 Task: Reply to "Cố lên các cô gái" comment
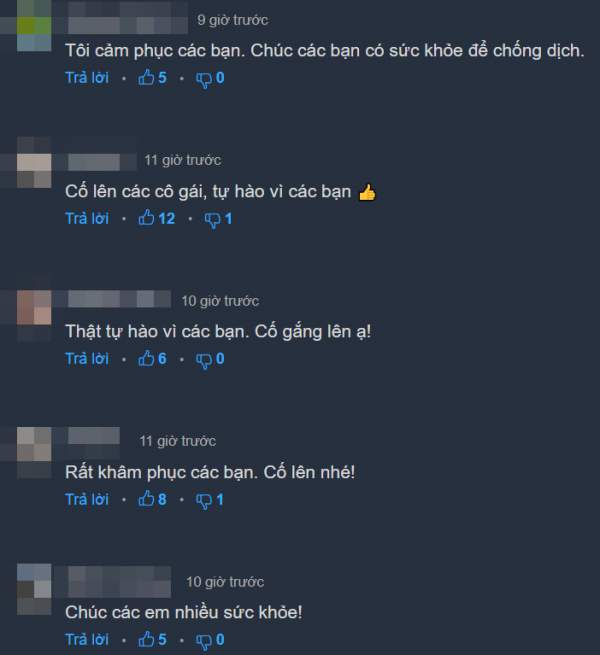tap(87, 218)
